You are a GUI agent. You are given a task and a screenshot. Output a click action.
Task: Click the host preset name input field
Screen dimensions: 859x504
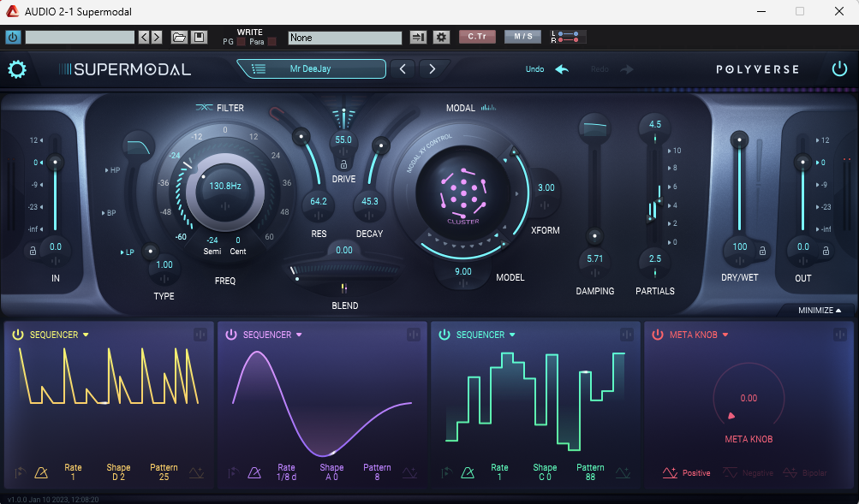80,37
